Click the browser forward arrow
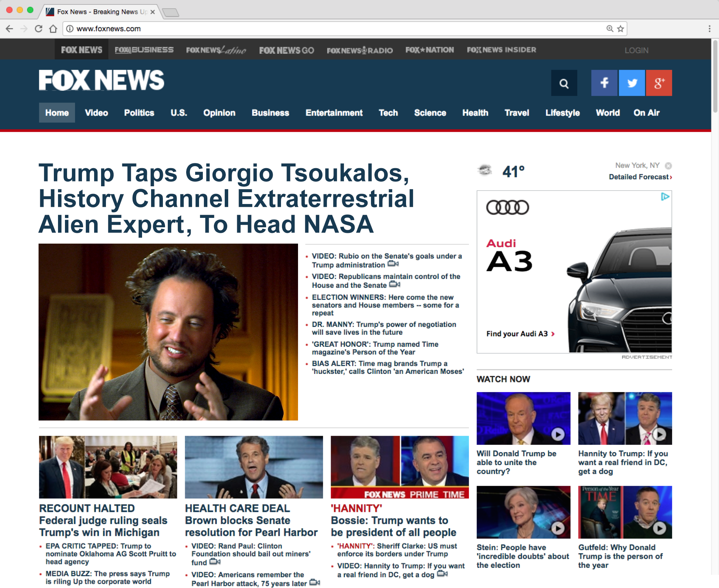Image resolution: width=719 pixels, height=588 pixels. (x=24, y=28)
